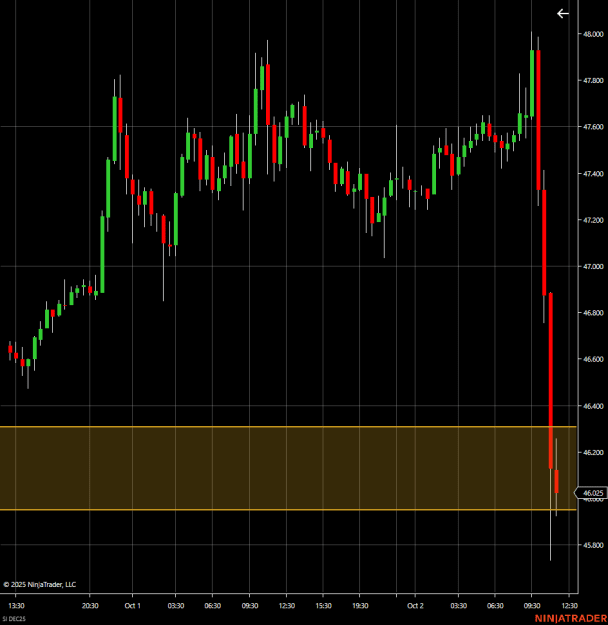The image size is (608, 625).
Task: Click the 20:30 time axis label
Action: 90,605
